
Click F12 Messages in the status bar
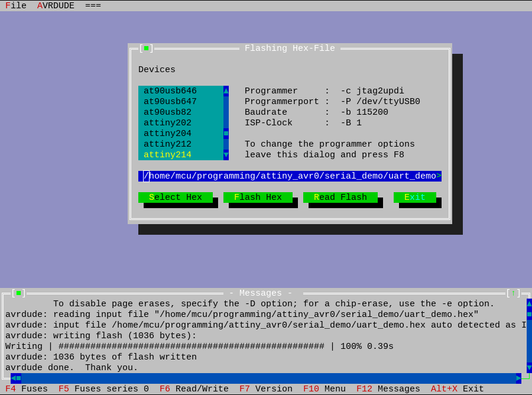coord(388,388)
